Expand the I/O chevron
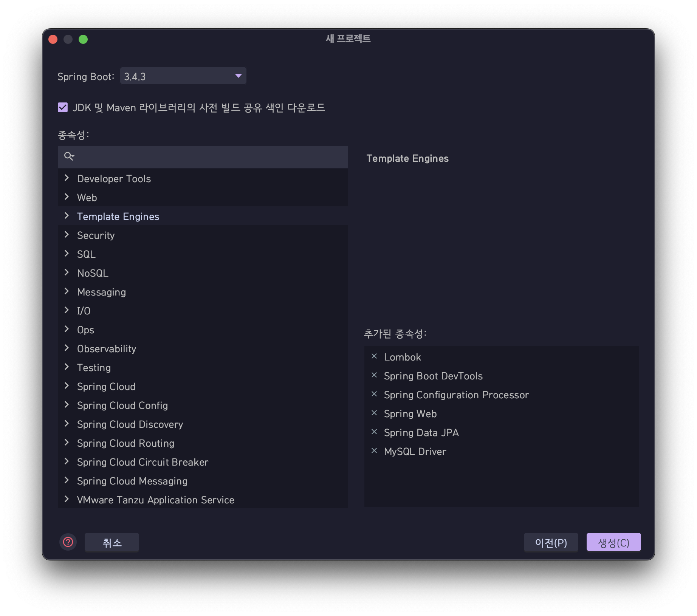Image resolution: width=697 pixels, height=616 pixels. coord(67,310)
